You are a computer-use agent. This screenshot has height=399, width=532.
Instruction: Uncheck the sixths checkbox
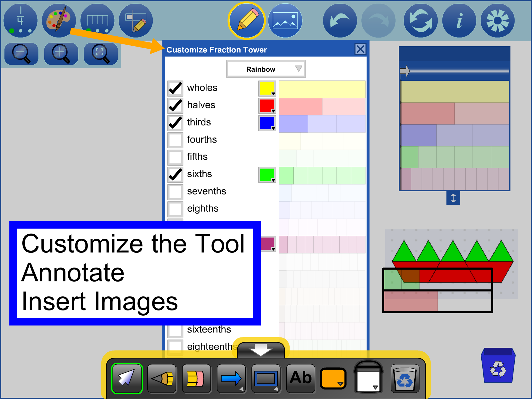click(175, 175)
